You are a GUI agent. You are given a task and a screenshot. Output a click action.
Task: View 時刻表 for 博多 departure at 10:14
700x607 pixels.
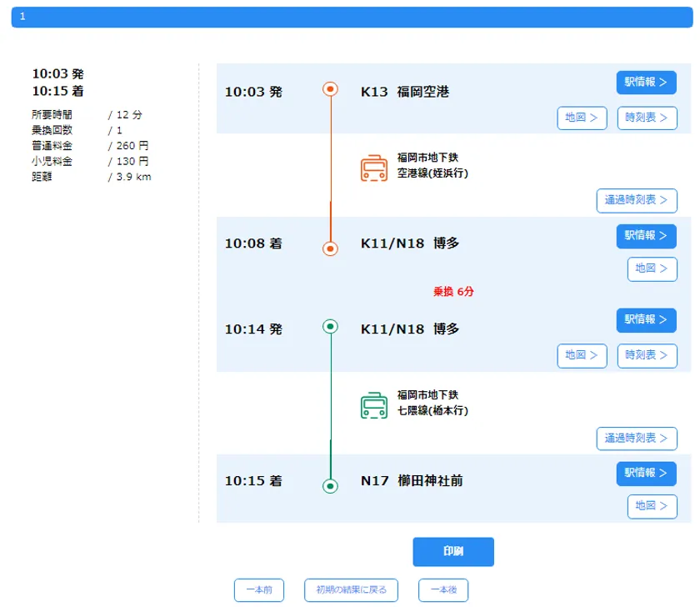tap(647, 355)
